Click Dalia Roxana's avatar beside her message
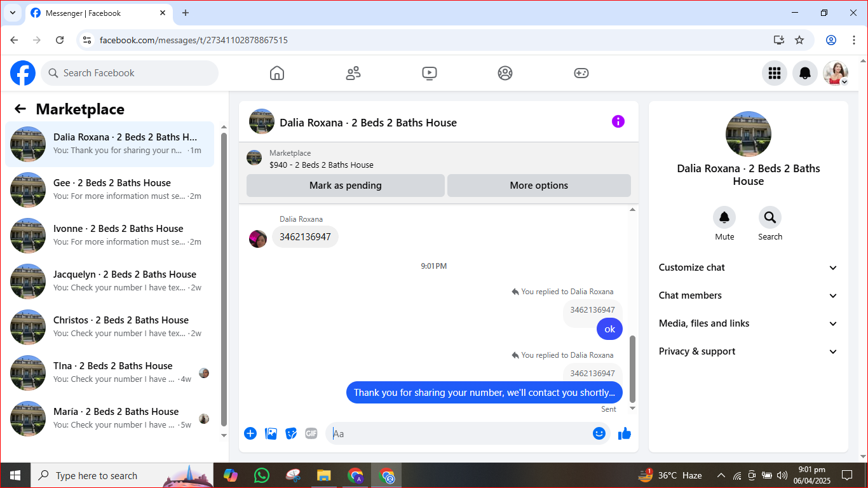The width and height of the screenshot is (868, 488). point(258,239)
